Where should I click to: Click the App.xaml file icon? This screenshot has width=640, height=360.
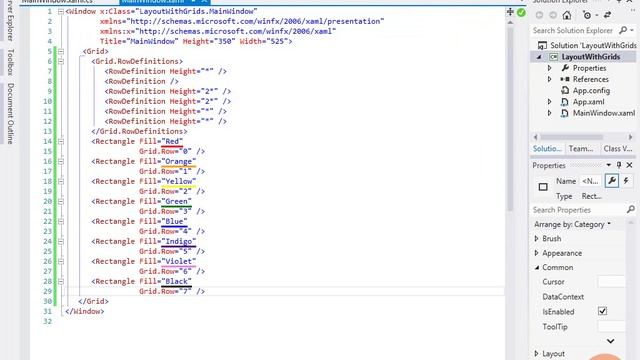pyautogui.click(x=564, y=102)
